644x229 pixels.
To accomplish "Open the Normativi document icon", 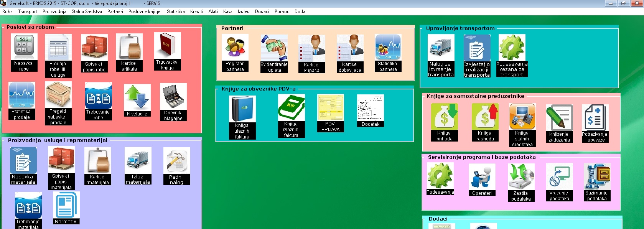I will [x=66, y=205].
